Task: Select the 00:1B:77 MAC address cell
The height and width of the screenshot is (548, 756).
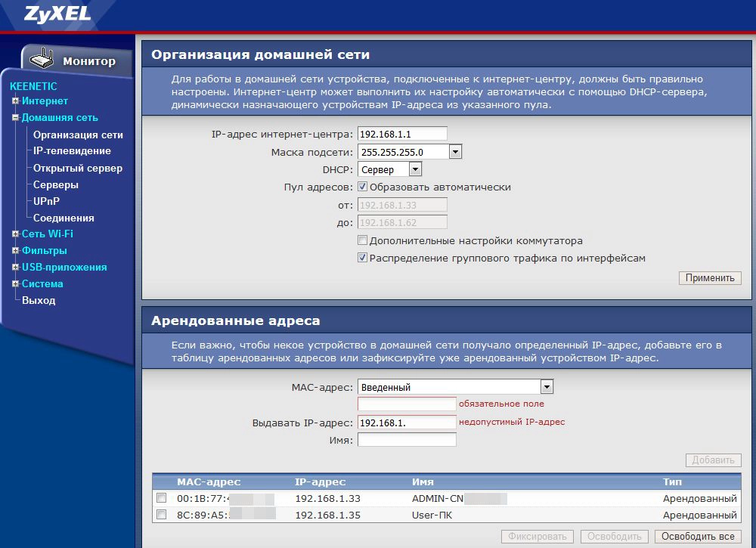Action: pyautogui.click(x=225, y=498)
